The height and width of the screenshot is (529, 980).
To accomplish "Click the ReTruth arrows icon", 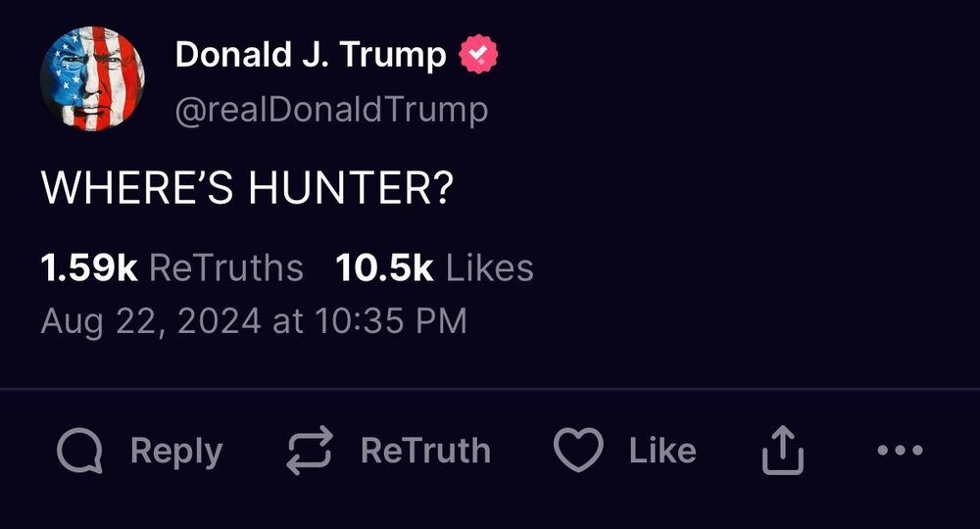I will tap(310, 452).
